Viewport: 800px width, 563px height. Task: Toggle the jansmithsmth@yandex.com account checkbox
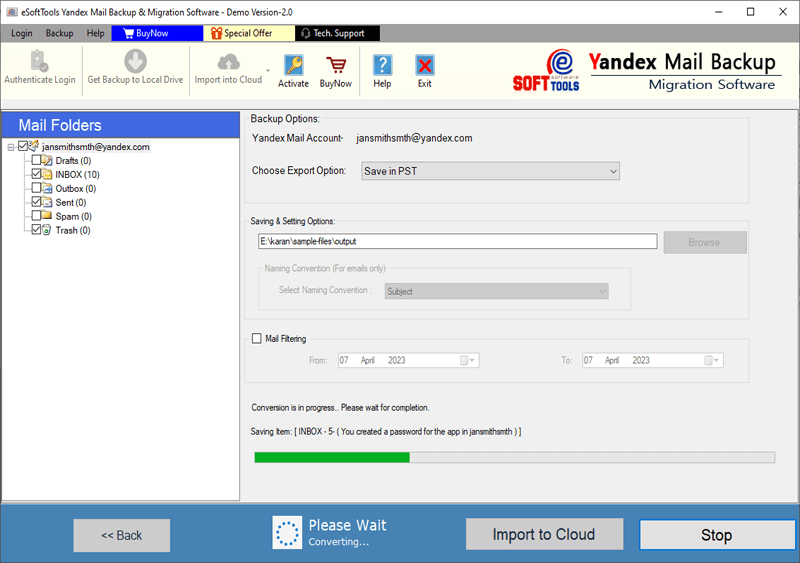point(23,146)
